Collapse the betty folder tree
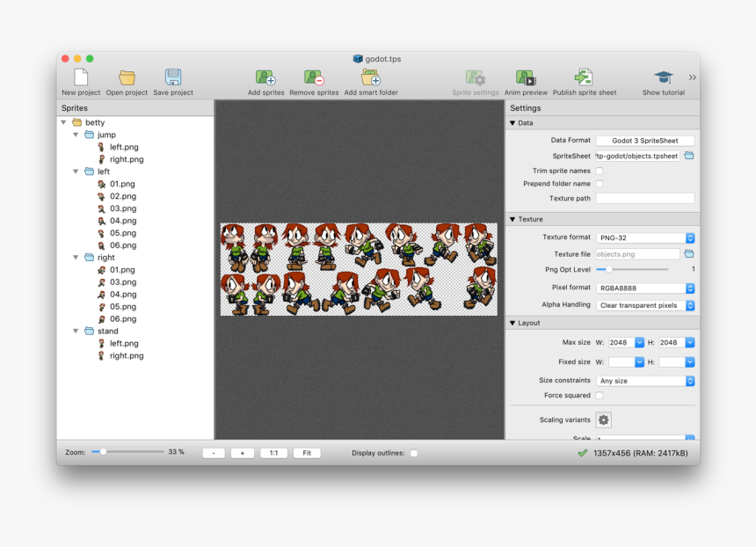756x547 pixels. (x=63, y=122)
